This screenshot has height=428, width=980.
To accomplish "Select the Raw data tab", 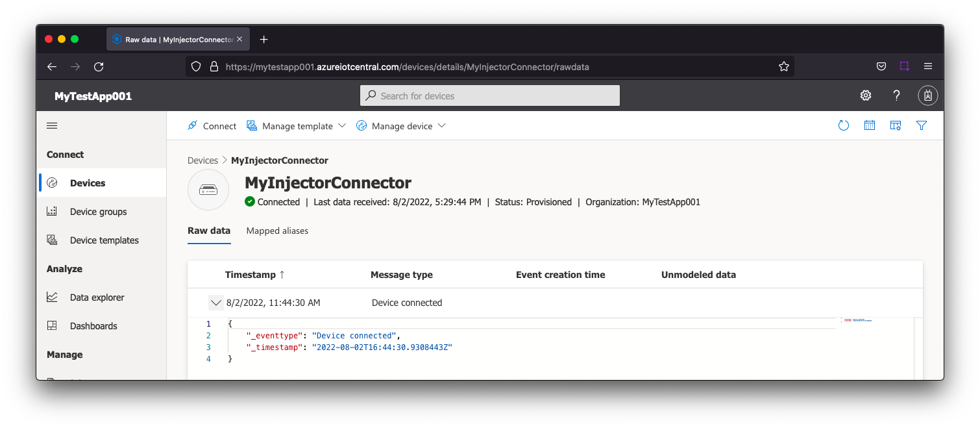I will (x=209, y=231).
